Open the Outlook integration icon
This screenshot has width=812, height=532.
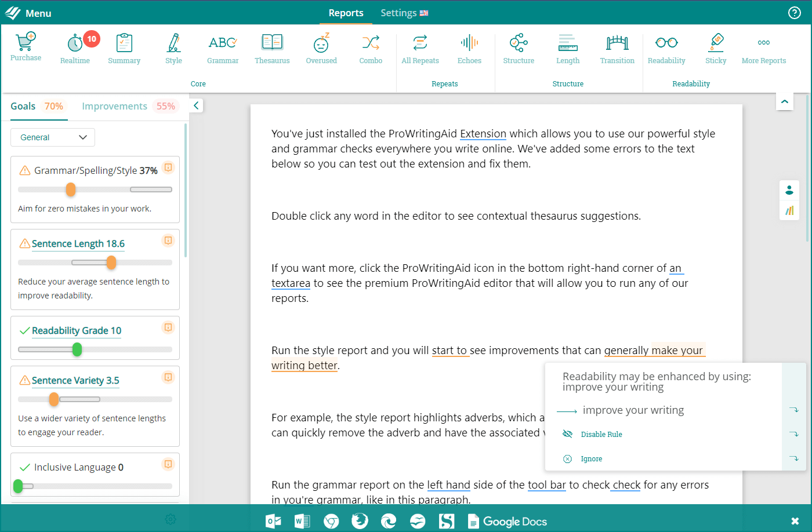[x=273, y=521]
